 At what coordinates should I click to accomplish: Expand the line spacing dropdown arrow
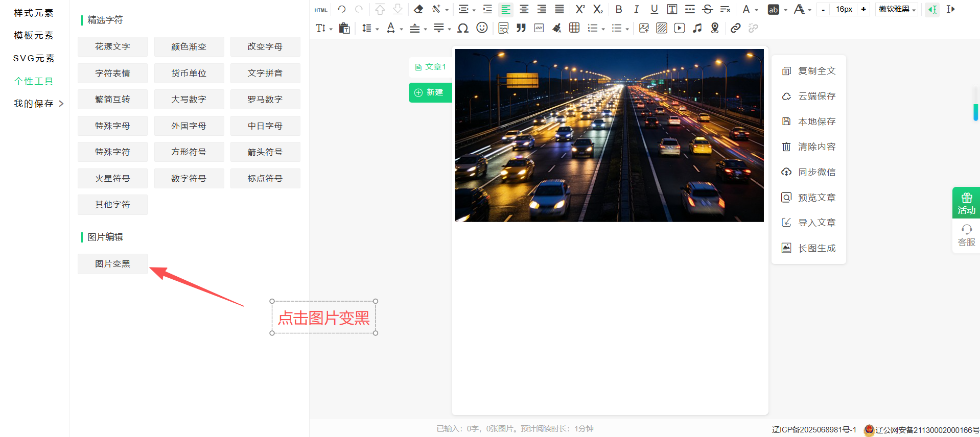click(x=377, y=29)
